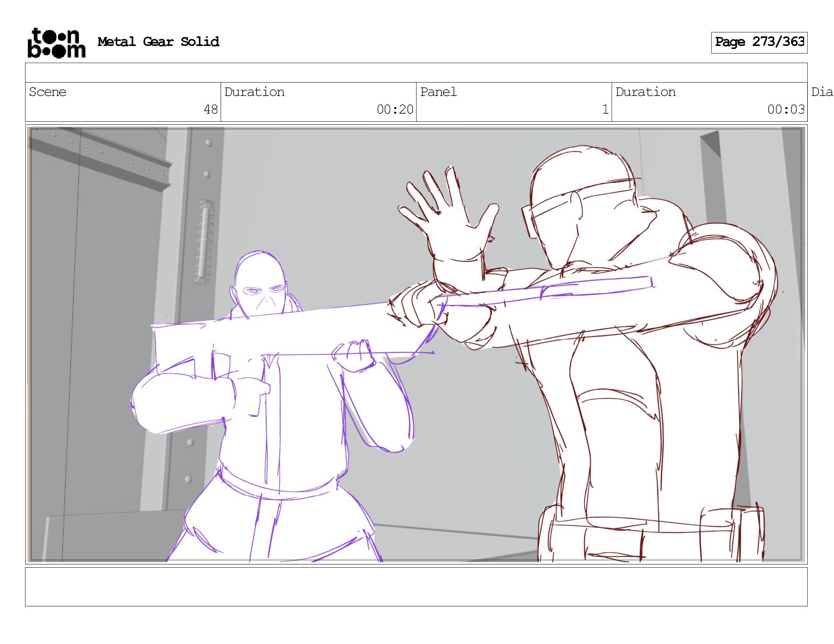The height and width of the screenshot is (644, 834).
Task: Click the scene's 'Duration' label beside Scene
Action: point(254,92)
